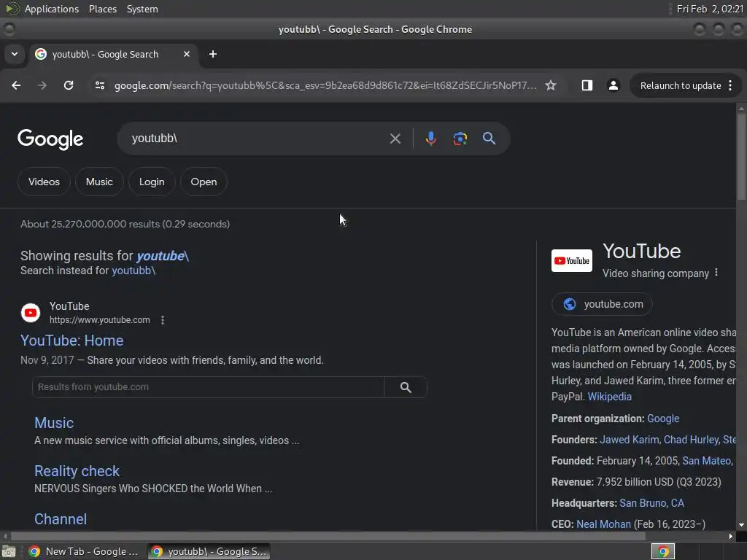Open Google Lens image search icon
The height and width of the screenshot is (560, 747).
pos(460,139)
